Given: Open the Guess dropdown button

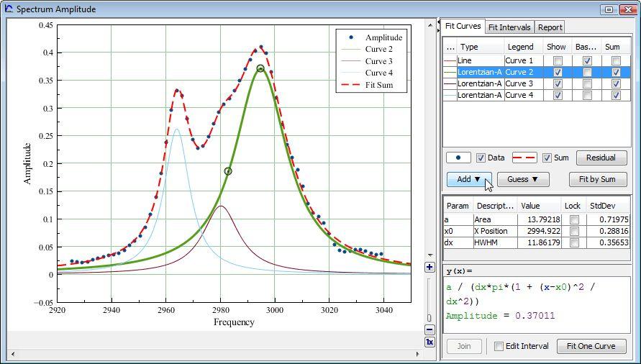Looking at the screenshot, I should coord(523,179).
